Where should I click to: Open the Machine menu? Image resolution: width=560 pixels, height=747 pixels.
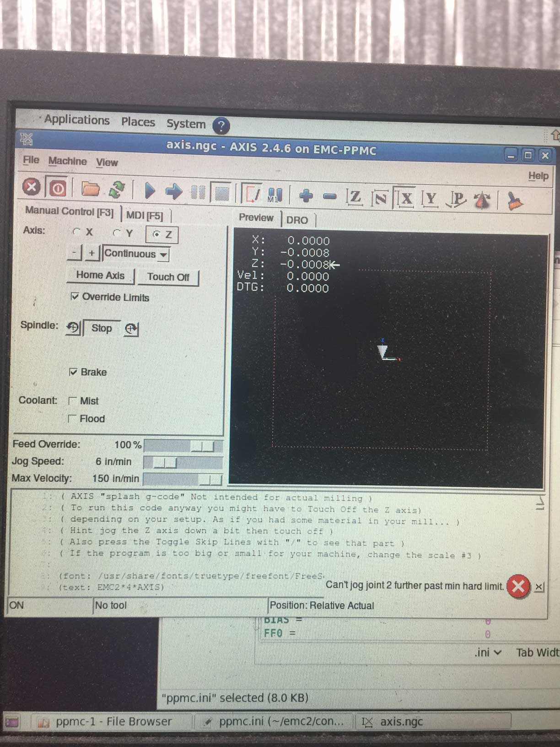pyautogui.click(x=67, y=161)
